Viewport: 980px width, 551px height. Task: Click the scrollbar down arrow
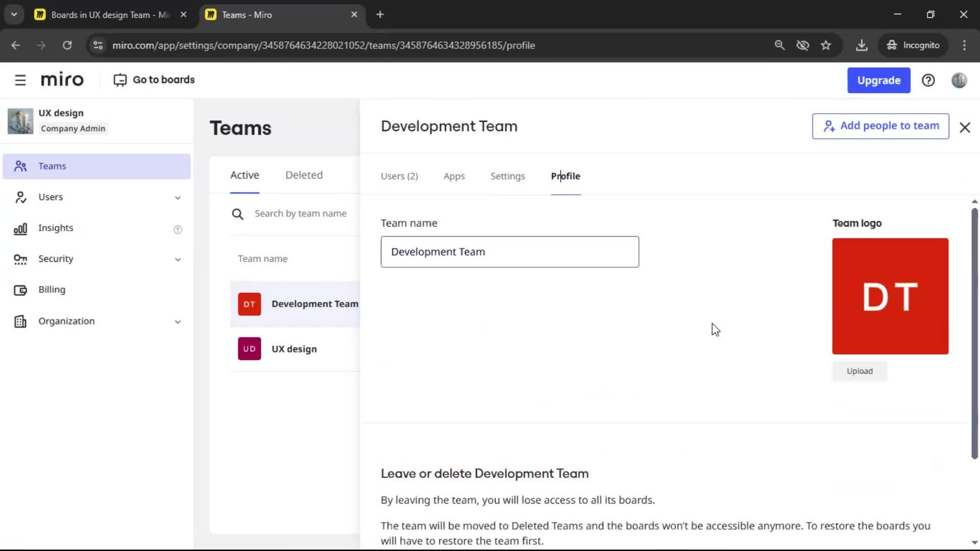coord(974,543)
